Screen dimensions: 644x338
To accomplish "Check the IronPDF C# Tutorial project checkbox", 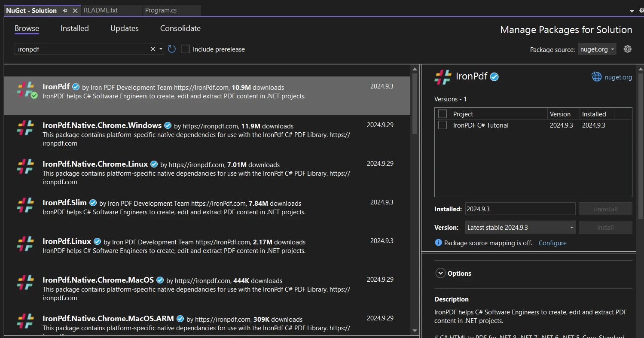I will 443,125.
